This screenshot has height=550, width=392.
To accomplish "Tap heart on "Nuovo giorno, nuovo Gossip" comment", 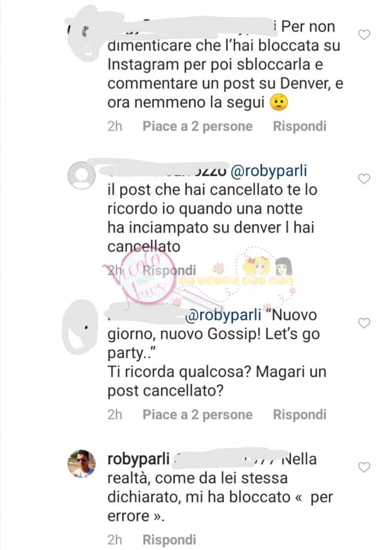I will [x=364, y=324].
